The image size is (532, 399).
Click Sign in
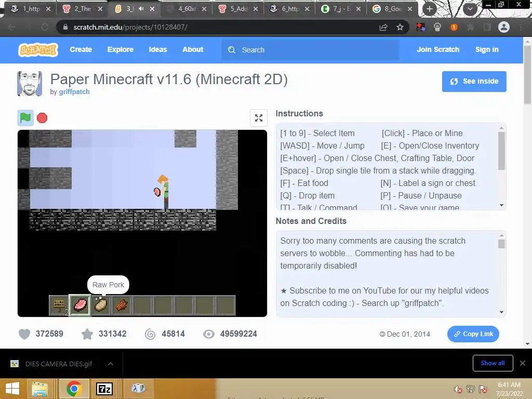(486, 49)
